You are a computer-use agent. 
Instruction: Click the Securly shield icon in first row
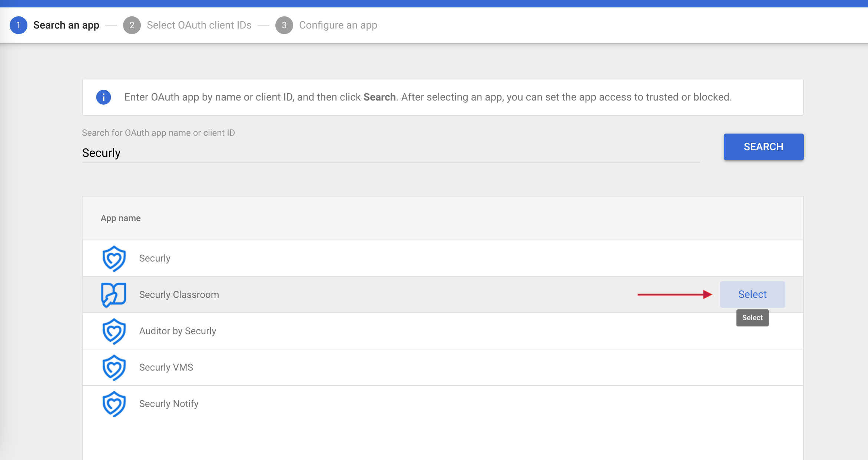(x=114, y=258)
